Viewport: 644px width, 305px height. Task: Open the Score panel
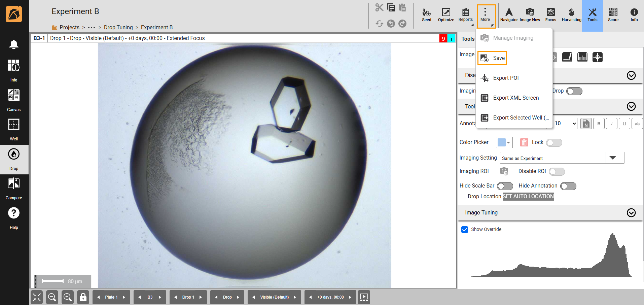coord(613,15)
